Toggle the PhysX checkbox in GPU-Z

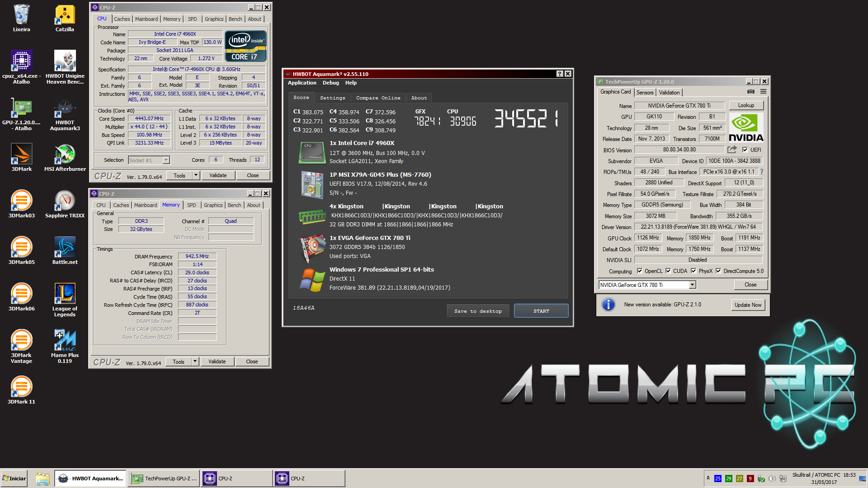click(x=693, y=271)
